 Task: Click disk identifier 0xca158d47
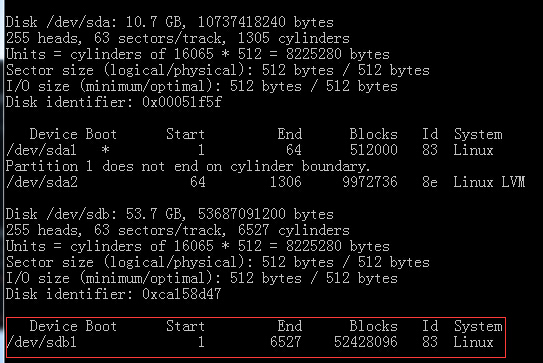point(181,294)
